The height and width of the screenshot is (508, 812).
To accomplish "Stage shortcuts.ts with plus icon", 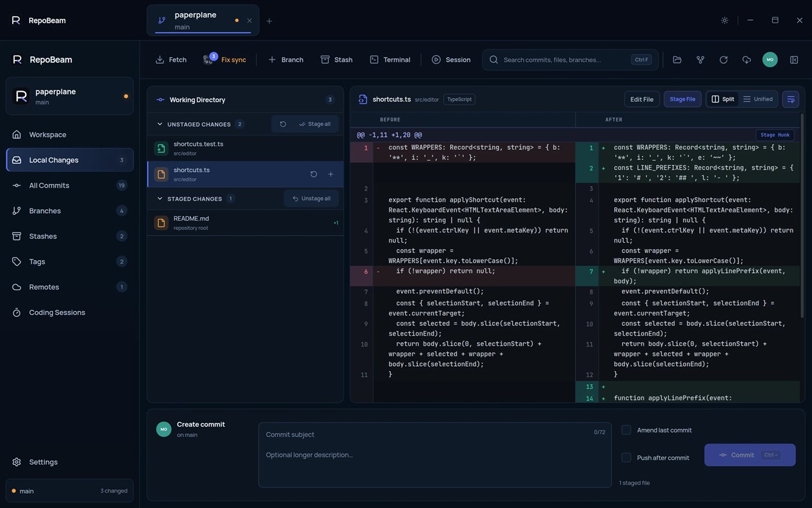I will 331,174.
